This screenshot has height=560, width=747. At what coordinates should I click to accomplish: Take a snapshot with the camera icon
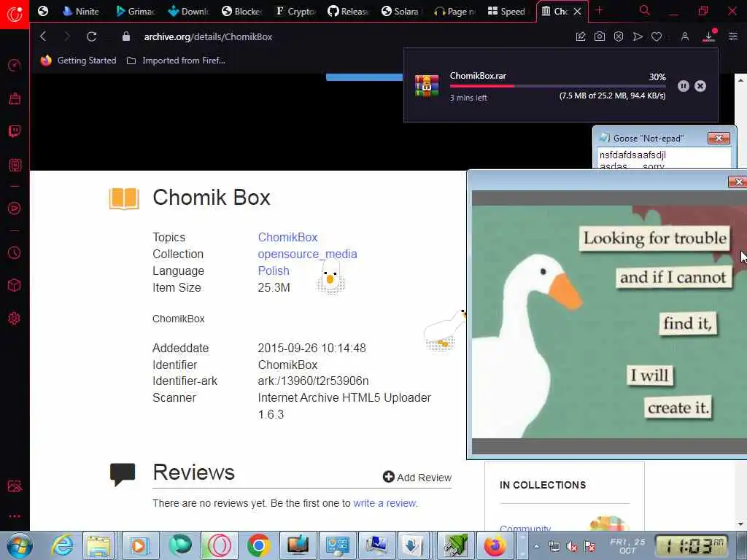pyautogui.click(x=600, y=36)
